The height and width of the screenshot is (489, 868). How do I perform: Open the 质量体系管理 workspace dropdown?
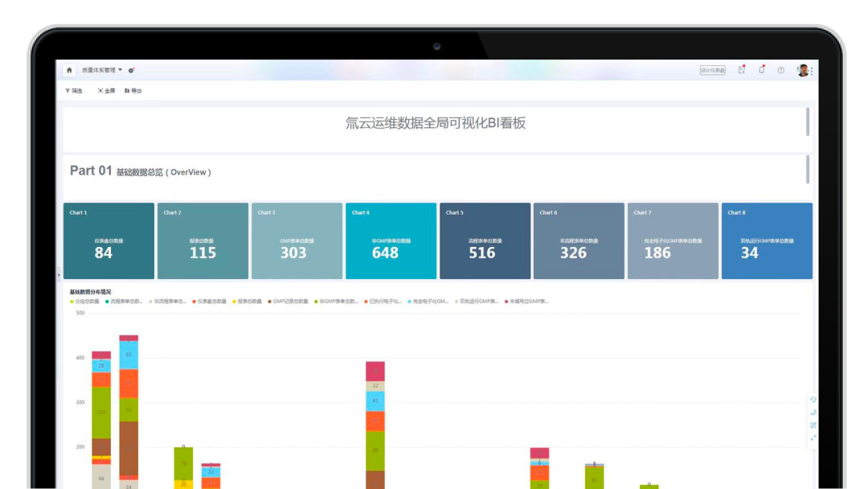[x=102, y=70]
